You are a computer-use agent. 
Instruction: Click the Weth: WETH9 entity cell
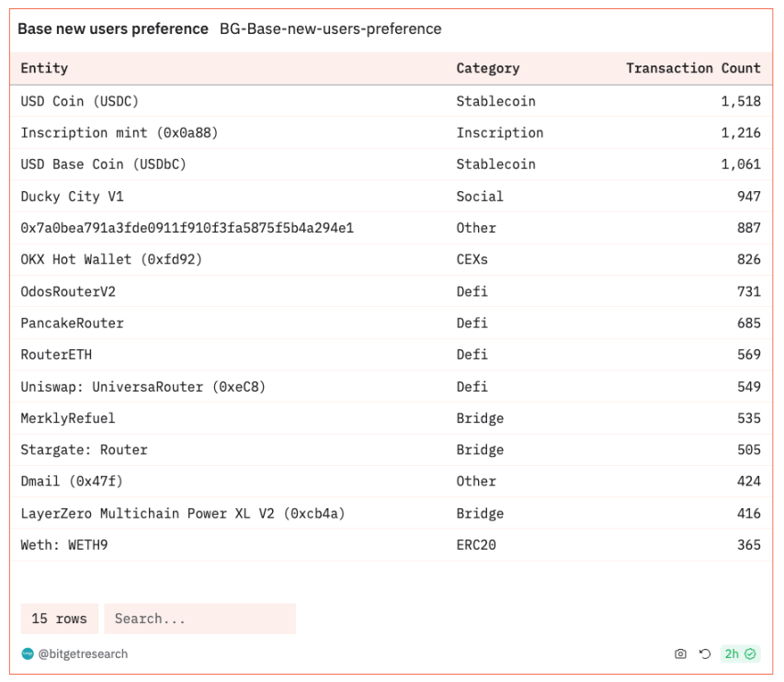(64, 544)
